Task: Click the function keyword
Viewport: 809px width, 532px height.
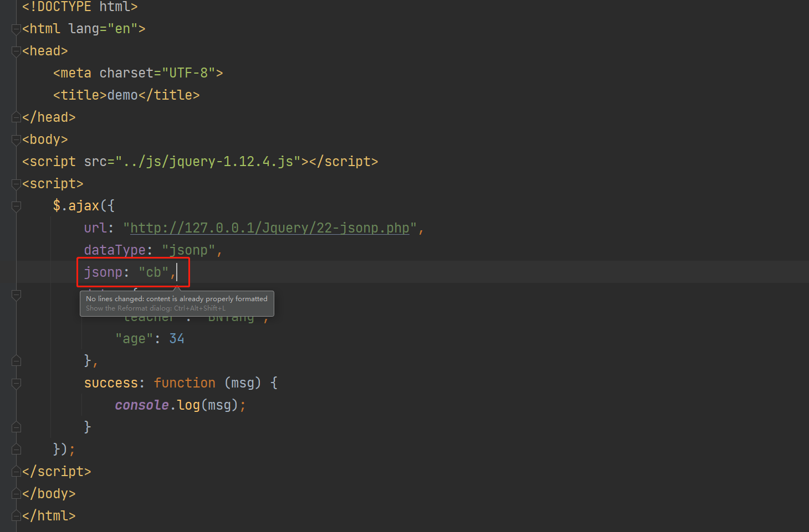Action: click(x=185, y=383)
